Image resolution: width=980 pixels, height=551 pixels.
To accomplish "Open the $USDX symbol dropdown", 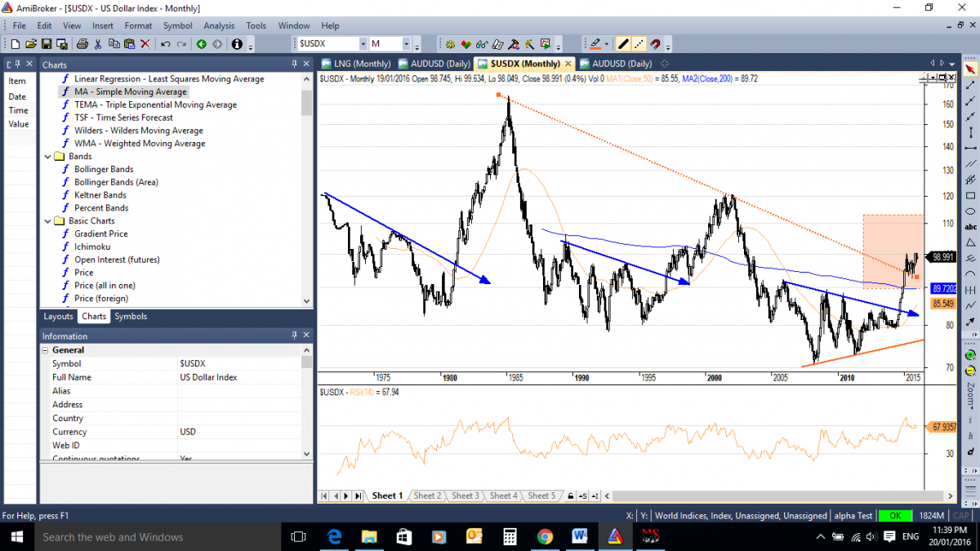I will (363, 44).
